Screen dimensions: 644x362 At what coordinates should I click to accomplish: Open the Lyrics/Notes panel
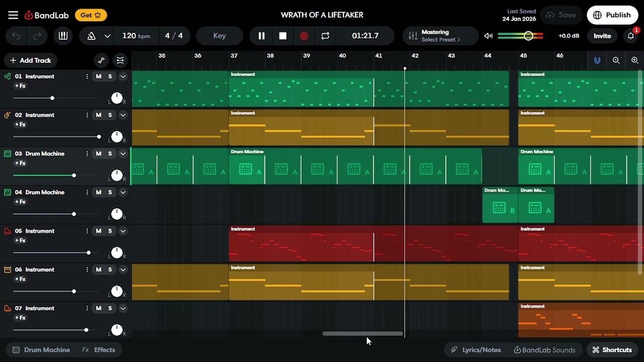pyautogui.click(x=476, y=350)
